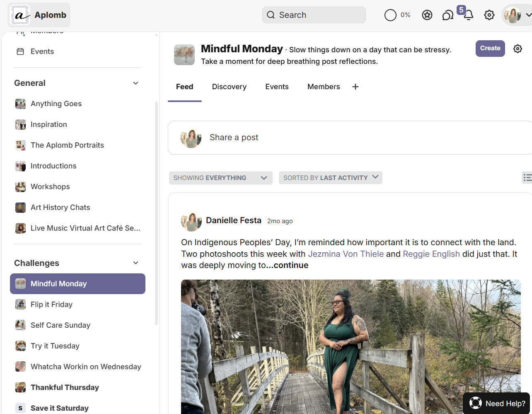Open the chat messages icon showing 5
This screenshot has height=414, width=532.
tap(447, 15)
